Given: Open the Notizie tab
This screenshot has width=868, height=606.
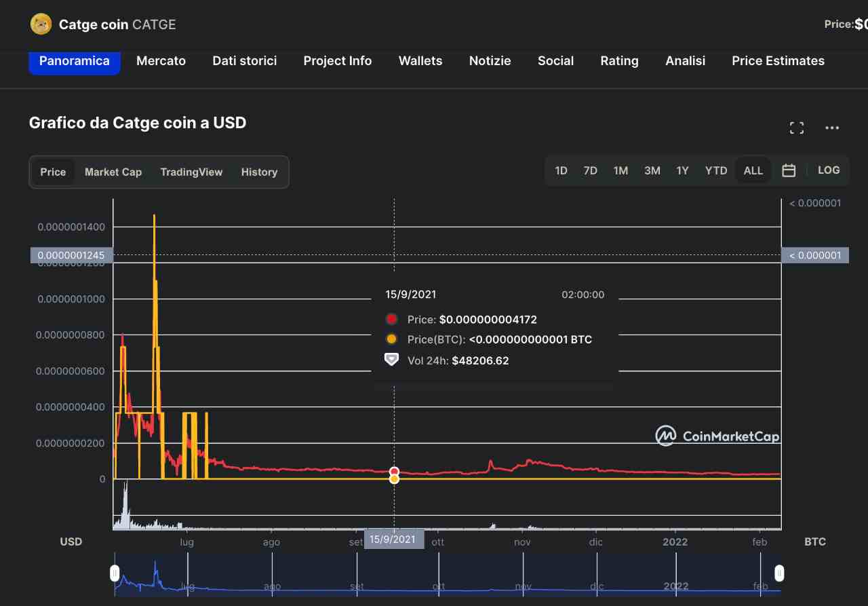Looking at the screenshot, I should (490, 61).
